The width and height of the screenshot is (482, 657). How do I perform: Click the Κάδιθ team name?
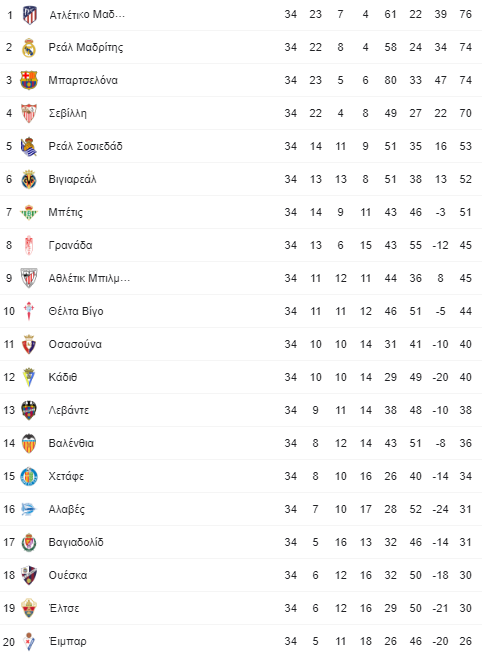63,377
